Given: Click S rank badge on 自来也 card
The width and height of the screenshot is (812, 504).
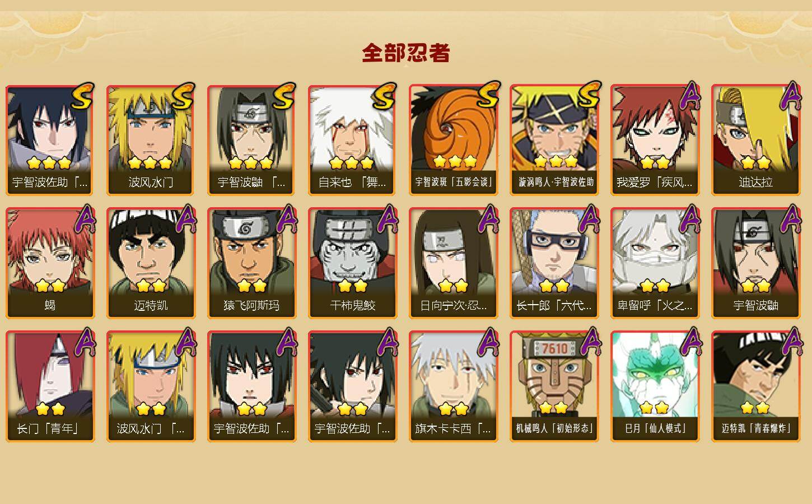Looking at the screenshot, I should 384,96.
